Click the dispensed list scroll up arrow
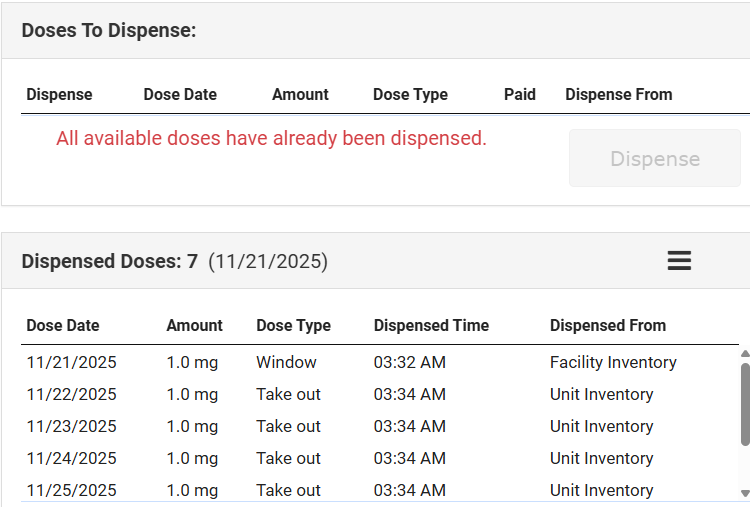The image size is (750, 507). point(744,353)
